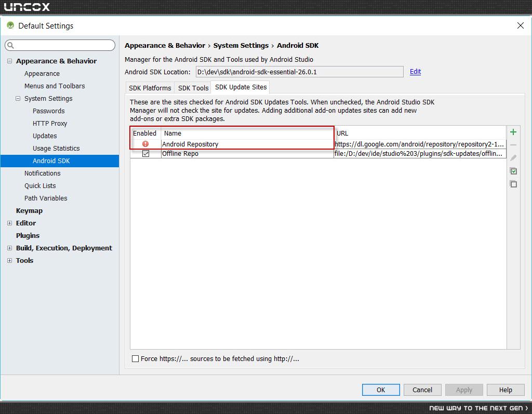Select Android SDK in the tree
The width and height of the screenshot is (532, 414).
point(60,161)
